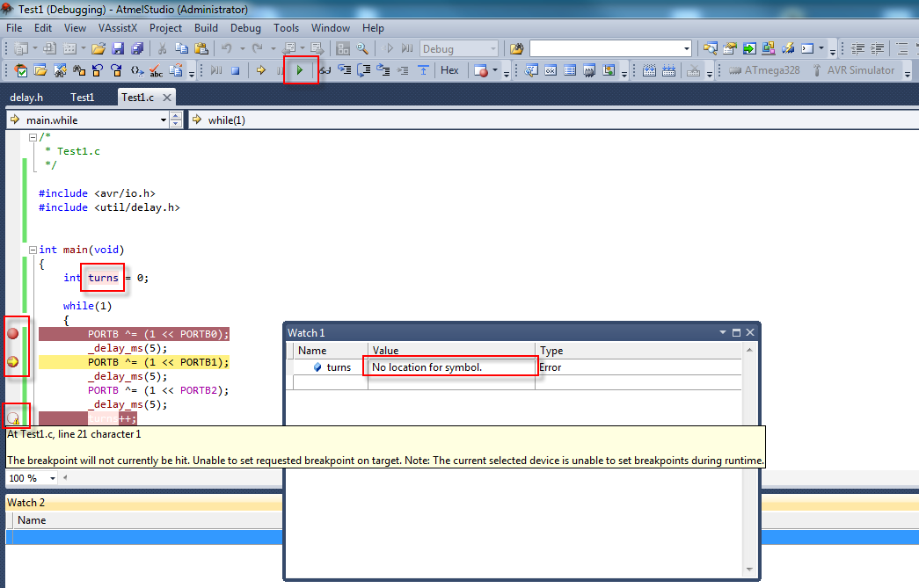This screenshot has width=919, height=588.
Task: Collapse the comment block outline box
Action: coord(33,137)
